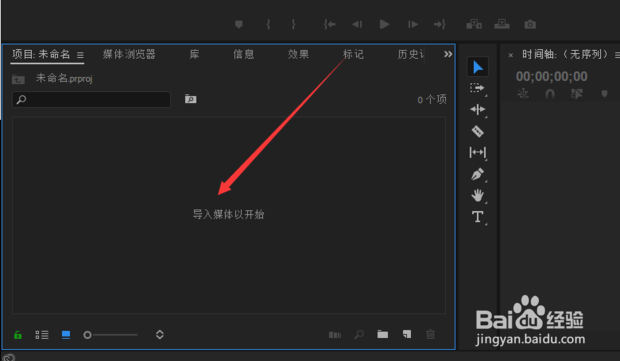
Task: Create a new bin with folder icon
Action: tap(382, 335)
